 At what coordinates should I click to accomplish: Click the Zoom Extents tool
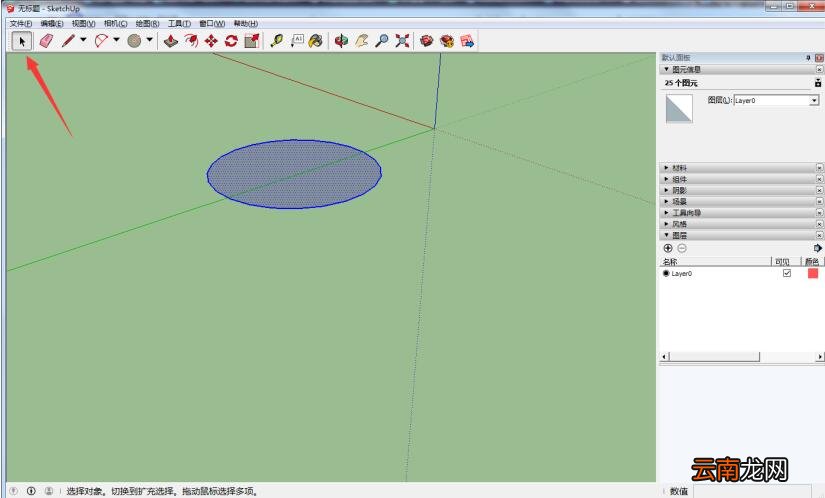tap(403, 41)
